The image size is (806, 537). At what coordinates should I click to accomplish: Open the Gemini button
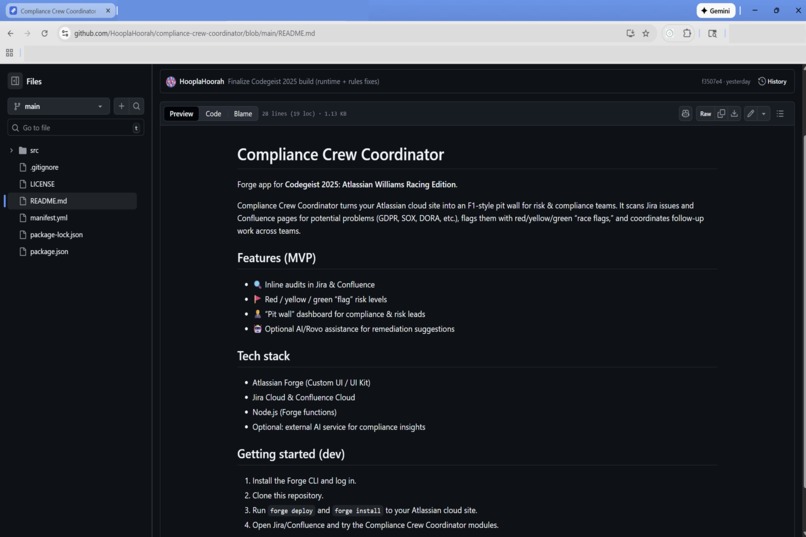click(716, 11)
